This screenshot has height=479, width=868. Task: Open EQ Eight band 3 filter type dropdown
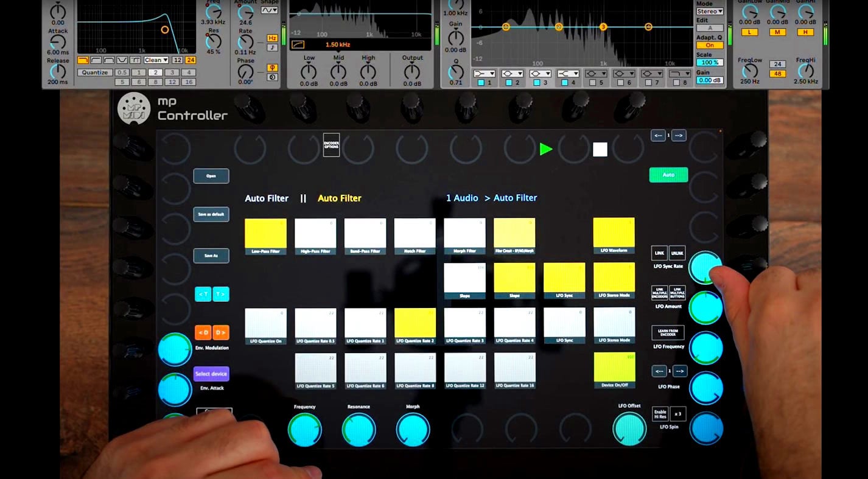click(x=540, y=73)
